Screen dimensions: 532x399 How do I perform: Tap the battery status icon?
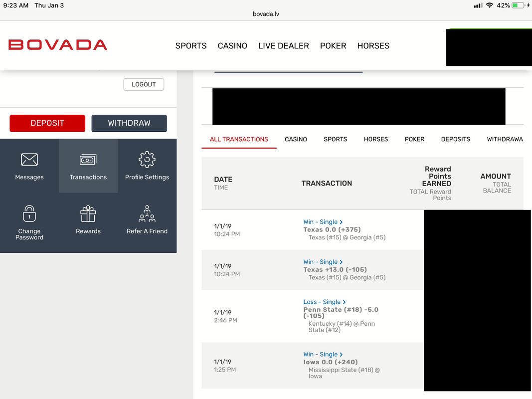tap(519, 5)
